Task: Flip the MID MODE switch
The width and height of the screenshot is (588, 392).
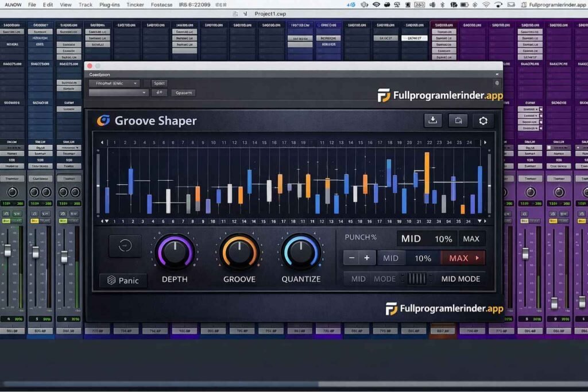Action: (417, 278)
